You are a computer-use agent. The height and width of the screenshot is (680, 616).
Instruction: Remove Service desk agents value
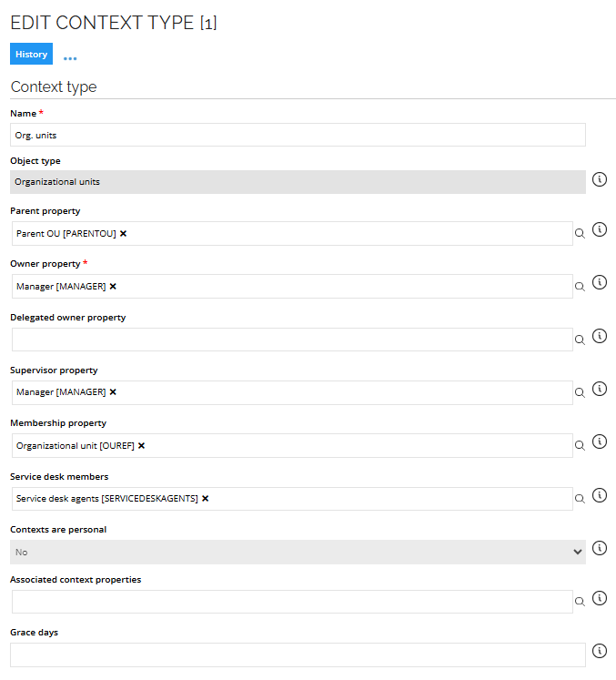205,498
